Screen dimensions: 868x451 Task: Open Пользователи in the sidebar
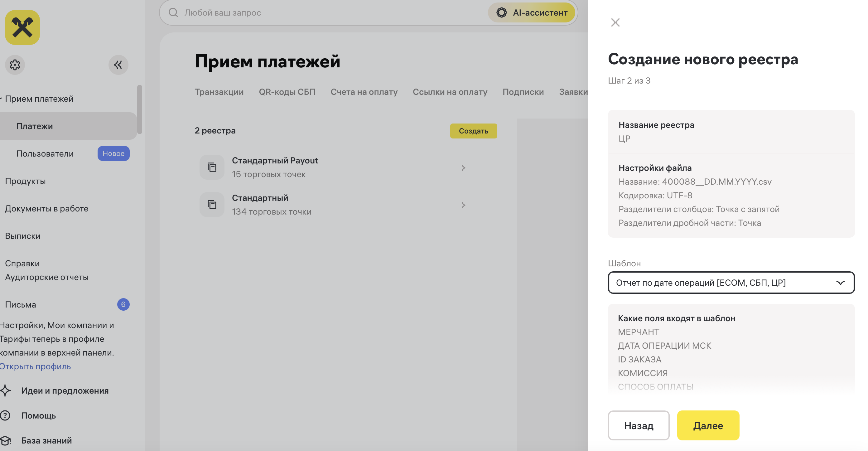tap(45, 153)
